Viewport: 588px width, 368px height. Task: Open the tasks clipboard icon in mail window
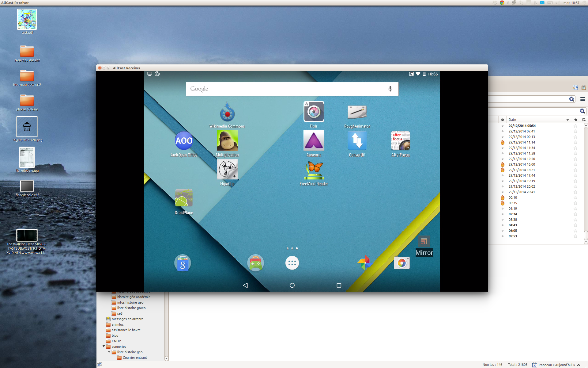coord(584,87)
